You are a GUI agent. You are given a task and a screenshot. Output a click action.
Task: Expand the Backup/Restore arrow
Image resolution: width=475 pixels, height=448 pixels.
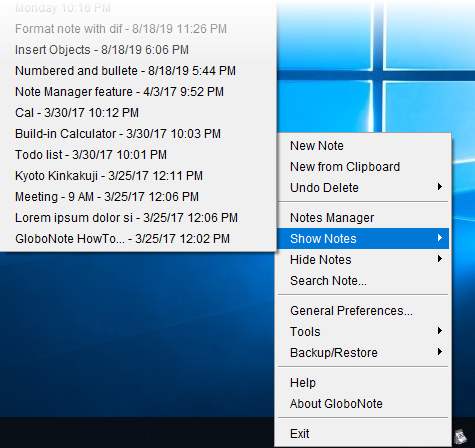pos(440,352)
